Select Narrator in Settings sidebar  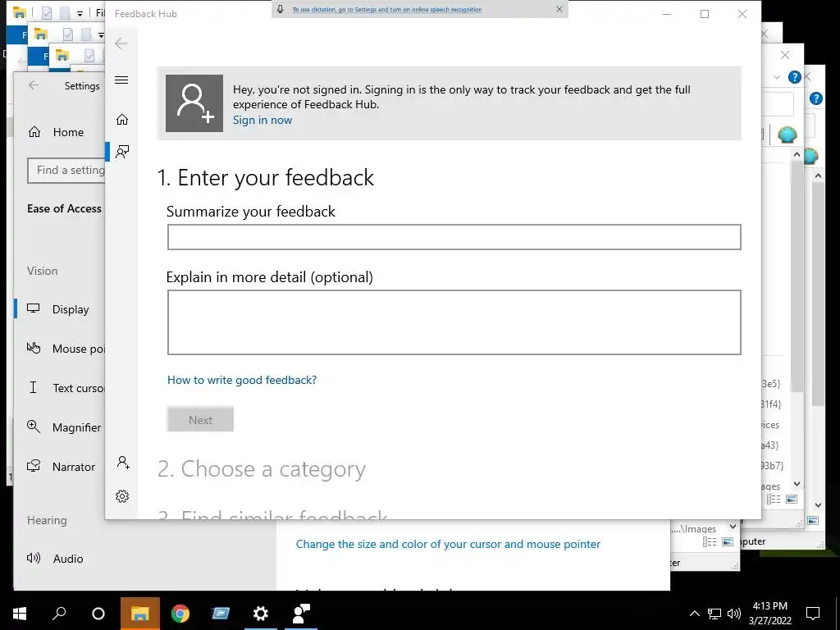point(60,467)
